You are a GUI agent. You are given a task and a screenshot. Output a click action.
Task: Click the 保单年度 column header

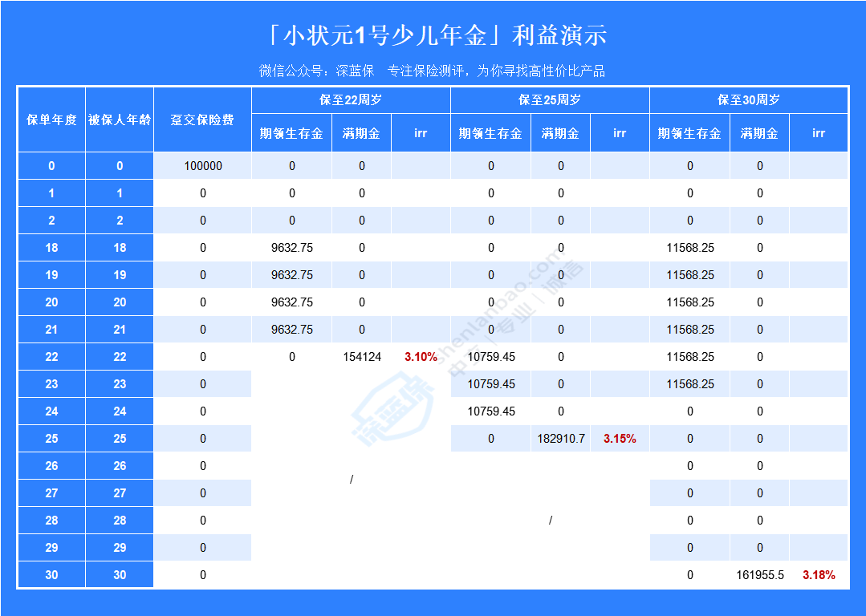pyautogui.click(x=52, y=120)
